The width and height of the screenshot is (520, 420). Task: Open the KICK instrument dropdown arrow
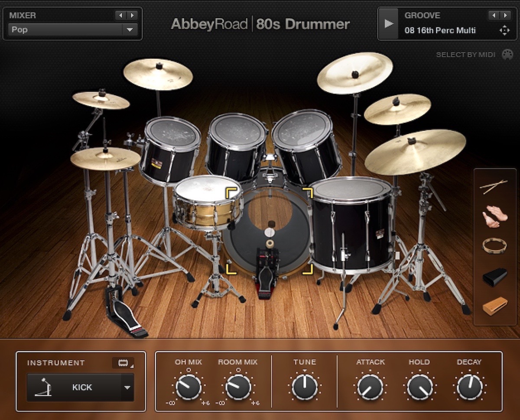click(127, 388)
